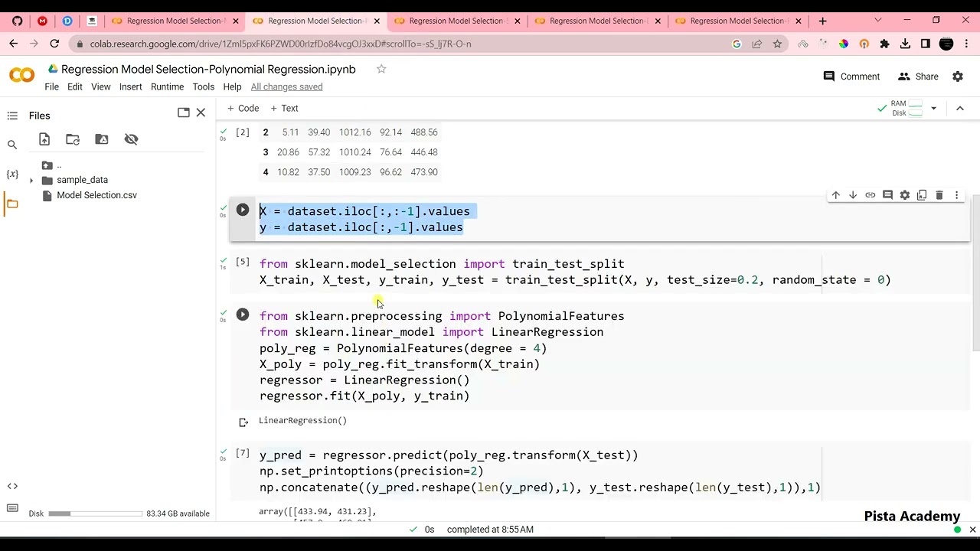Viewport: 980px width, 551px height.
Task: Open the Runtime menu
Action: (x=167, y=86)
